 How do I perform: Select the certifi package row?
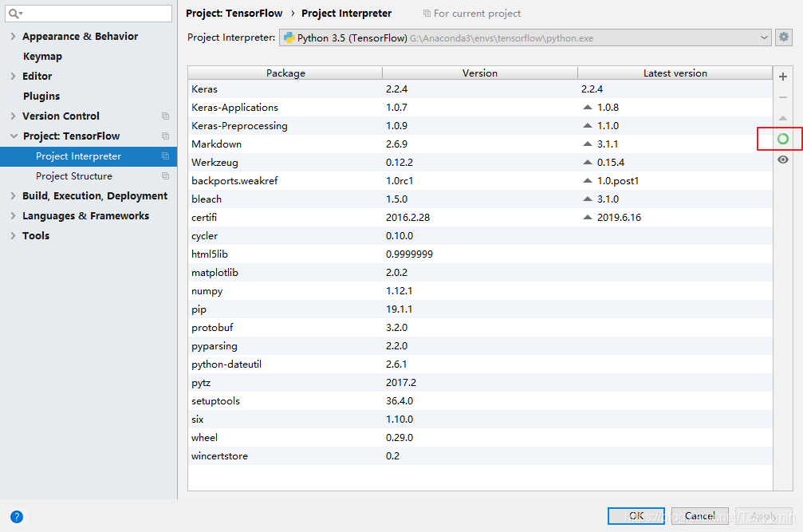click(480, 218)
